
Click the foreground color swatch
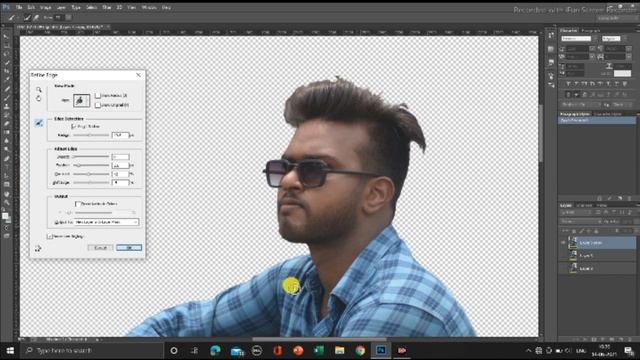tap(4, 216)
